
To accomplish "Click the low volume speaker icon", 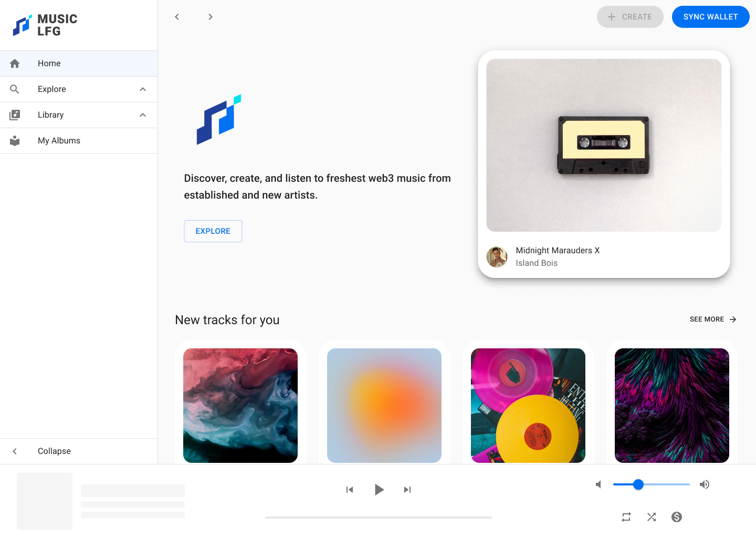I will click(x=598, y=484).
